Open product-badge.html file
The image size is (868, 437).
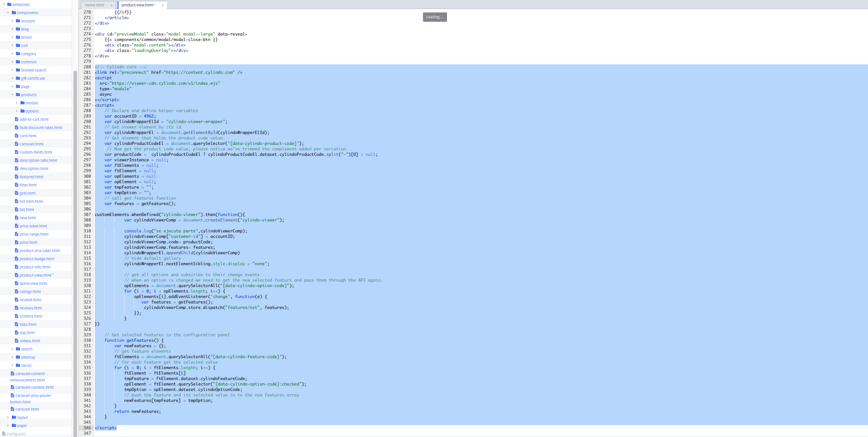click(x=37, y=259)
